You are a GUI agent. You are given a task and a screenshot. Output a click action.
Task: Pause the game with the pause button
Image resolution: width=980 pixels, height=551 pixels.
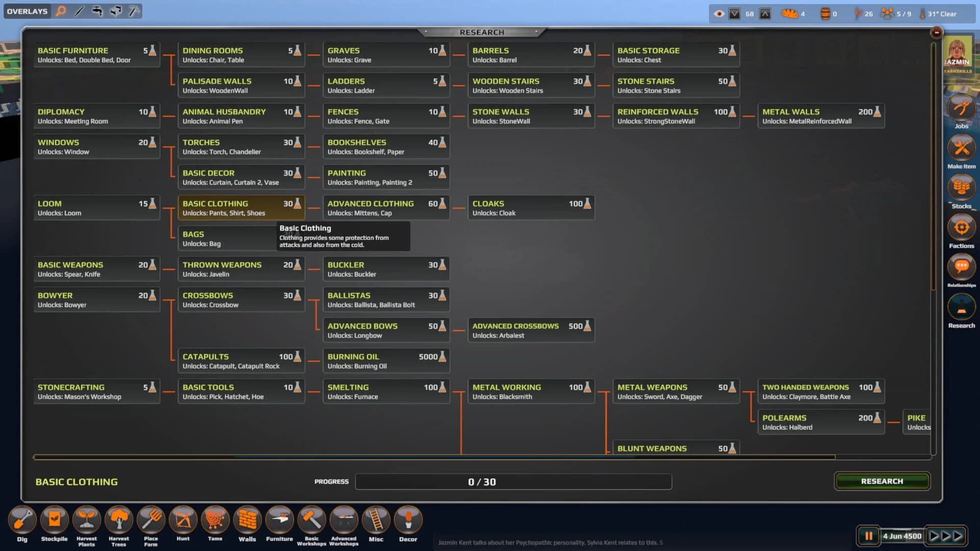point(868,536)
